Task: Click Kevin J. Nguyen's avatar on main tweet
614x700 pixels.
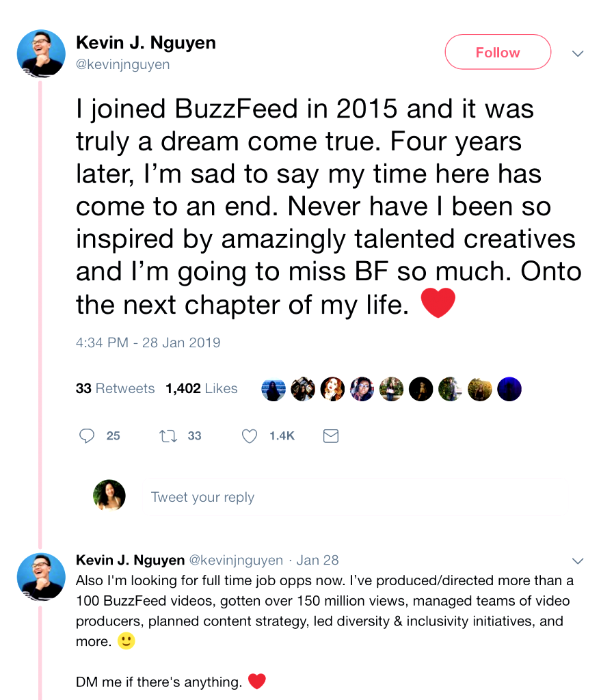Action: (x=41, y=53)
